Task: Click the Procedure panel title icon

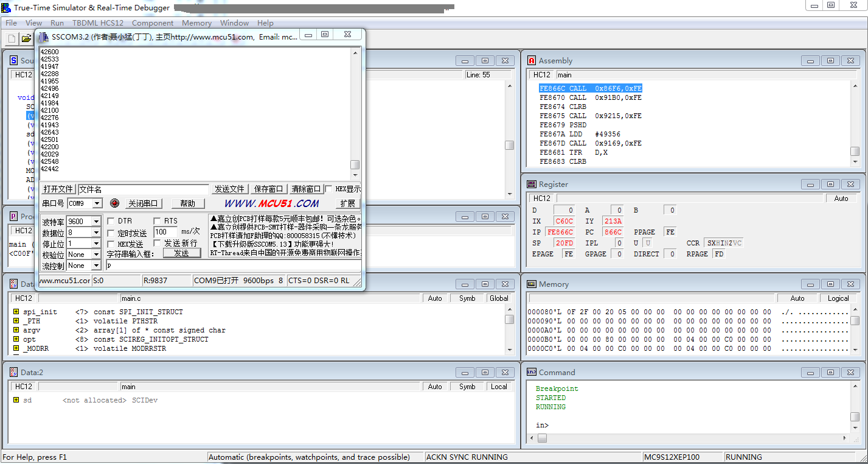Action: (x=13, y=216)
